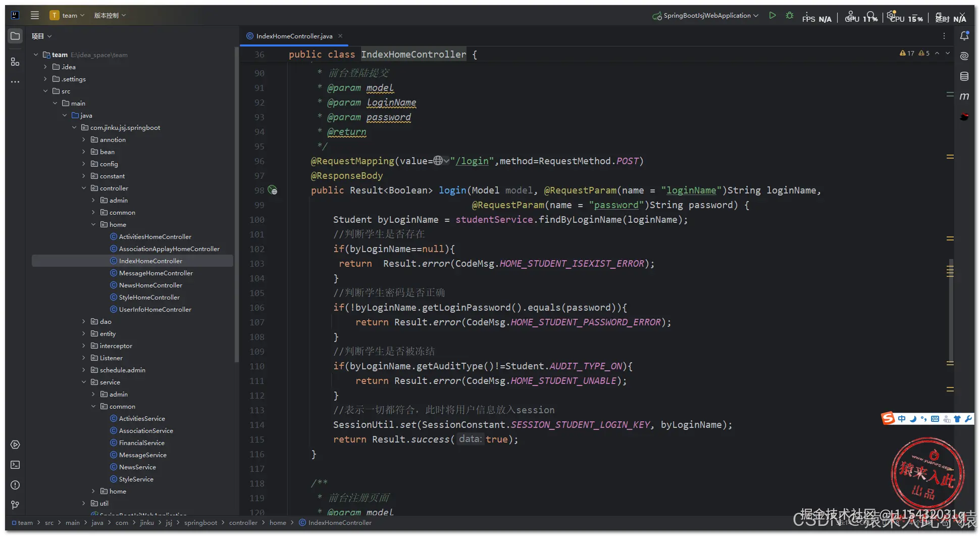Expand the interceptor package
Viewport: 980px width, 536px height.
[84, 346]
